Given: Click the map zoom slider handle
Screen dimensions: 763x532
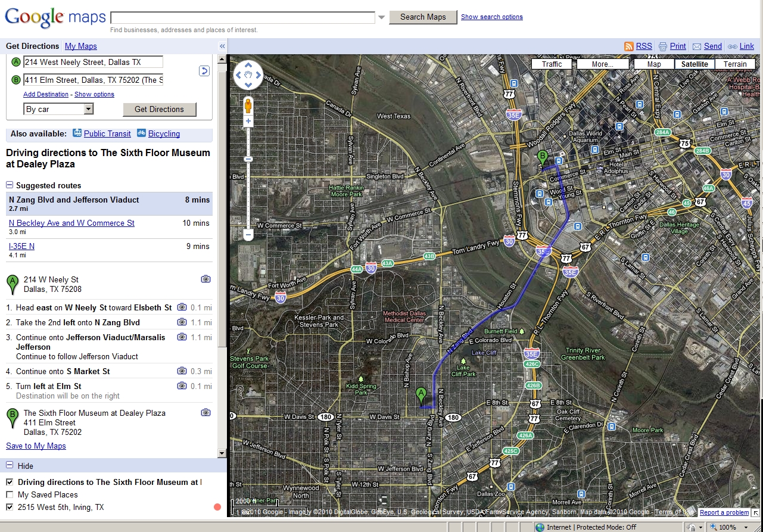Looking at the screenshot, I should (248, 159).
